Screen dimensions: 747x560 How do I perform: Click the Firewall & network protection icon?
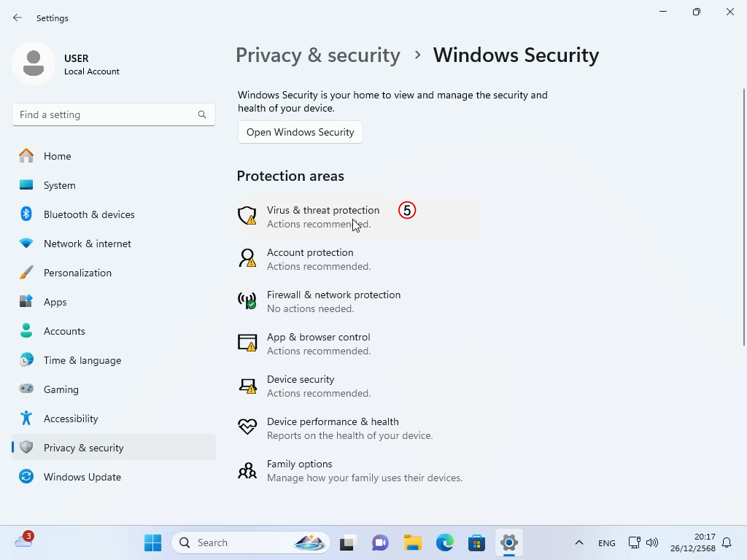[247, 300]
